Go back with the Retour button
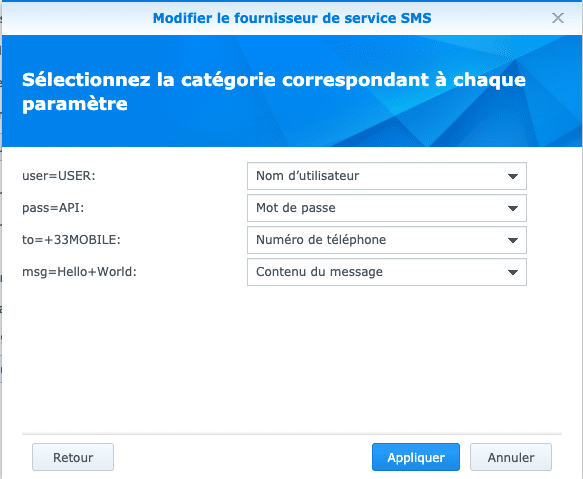583x479 pixels. point(73,457)
